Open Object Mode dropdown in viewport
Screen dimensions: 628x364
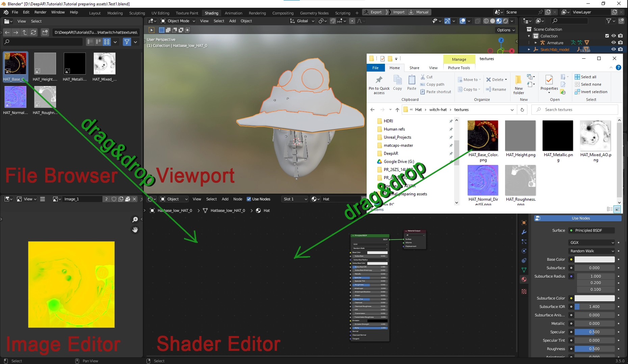[178, 21]
